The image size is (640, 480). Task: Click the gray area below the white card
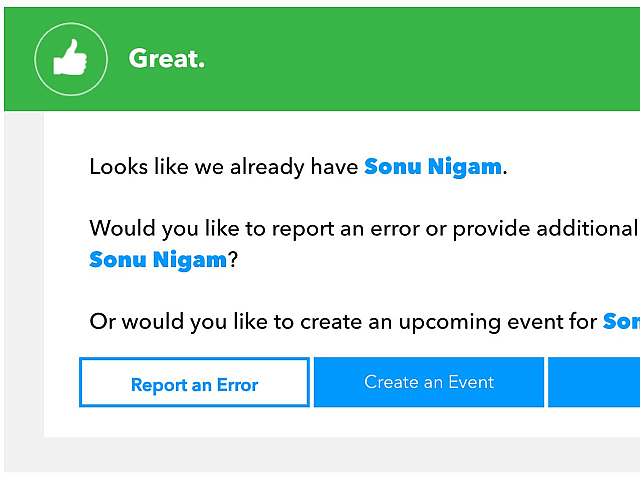(x=320, y=453)
